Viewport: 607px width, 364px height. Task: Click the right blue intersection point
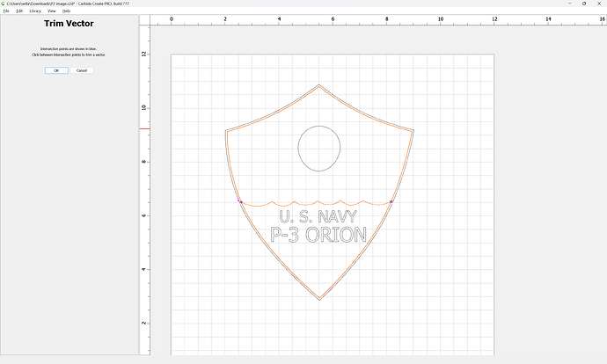(391, 201)
